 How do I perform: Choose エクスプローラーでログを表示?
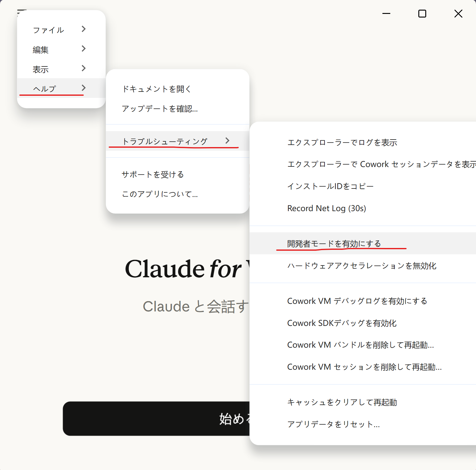(363, 142)
